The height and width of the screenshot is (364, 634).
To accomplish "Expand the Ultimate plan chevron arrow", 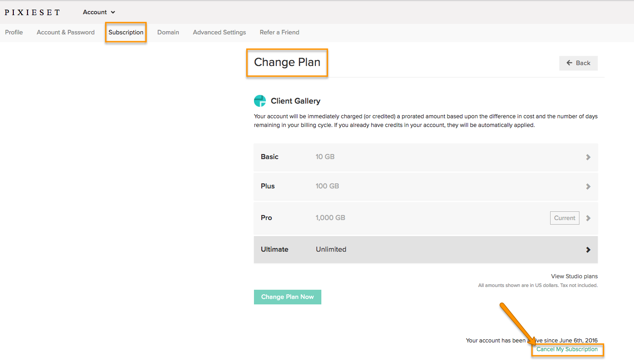I will point(588,250).
